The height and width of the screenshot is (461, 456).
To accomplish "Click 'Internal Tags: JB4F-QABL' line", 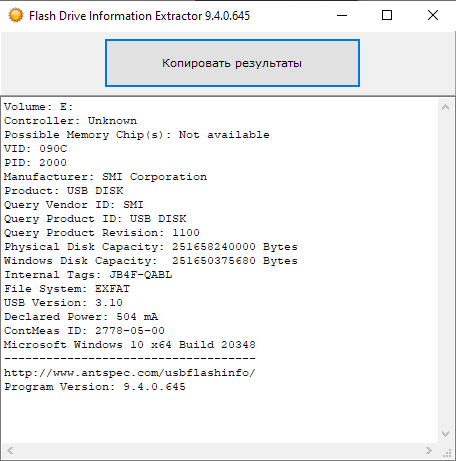I will pyautogui.click(x=88, y=275).
